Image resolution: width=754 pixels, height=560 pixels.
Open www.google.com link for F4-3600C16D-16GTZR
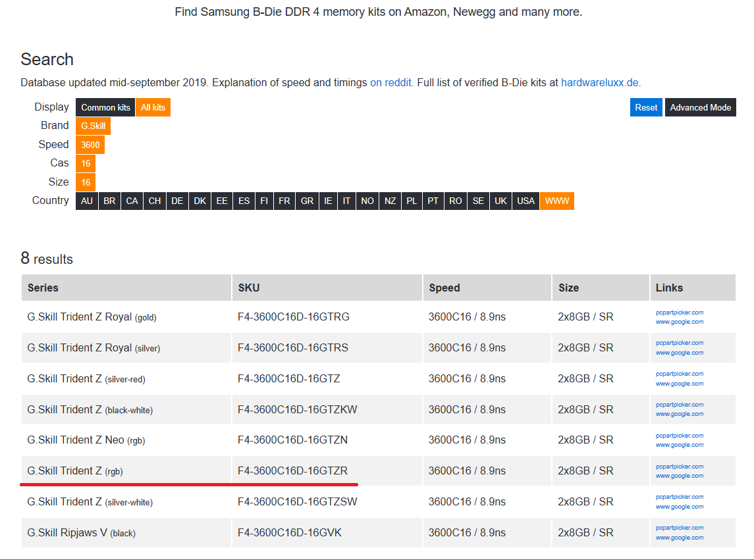[x=680, y=476]
